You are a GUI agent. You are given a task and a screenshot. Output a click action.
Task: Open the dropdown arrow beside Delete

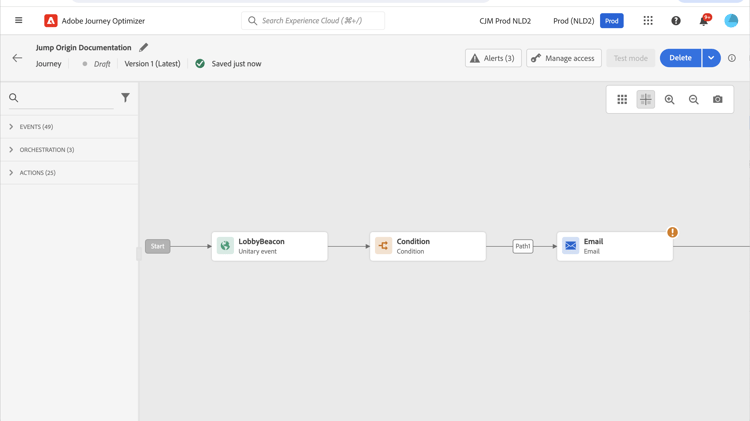711,58
